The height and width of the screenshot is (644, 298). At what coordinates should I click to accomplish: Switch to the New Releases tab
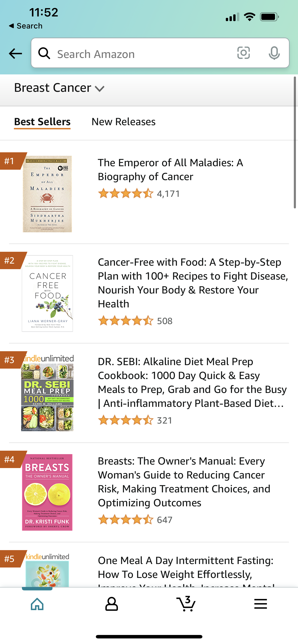123,122
